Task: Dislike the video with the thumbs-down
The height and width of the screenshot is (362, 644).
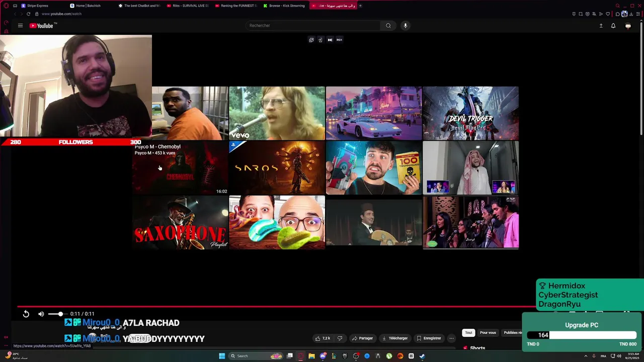Action: 340,338
